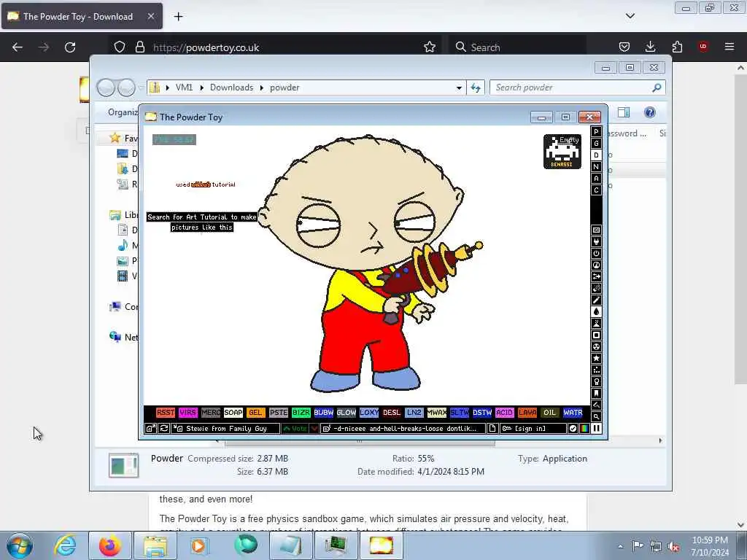
Task: Toggle the N Newtonian gravity option
Action: tap(596, 167)
